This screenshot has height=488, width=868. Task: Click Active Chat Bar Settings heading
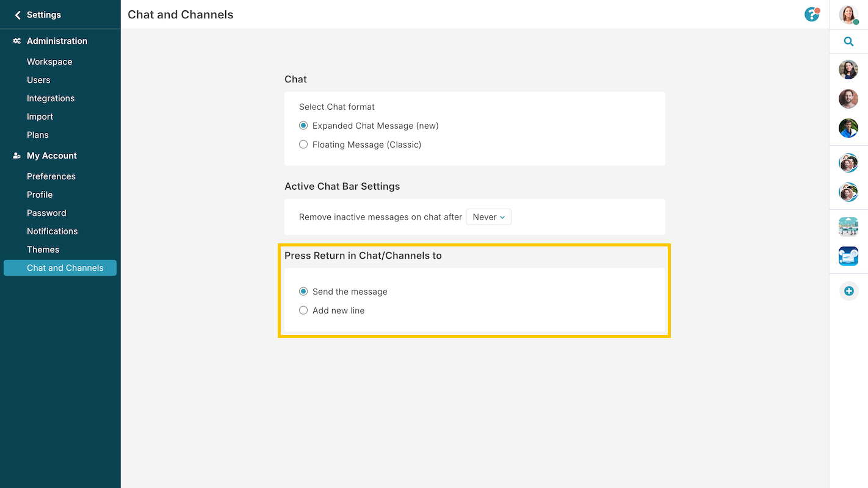(x=342, y=186)
